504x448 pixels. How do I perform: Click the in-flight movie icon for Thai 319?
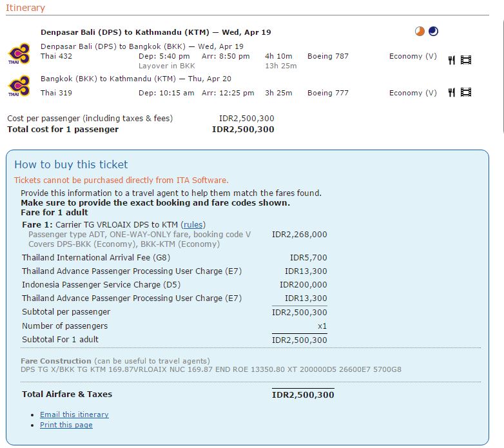(466, 93)
